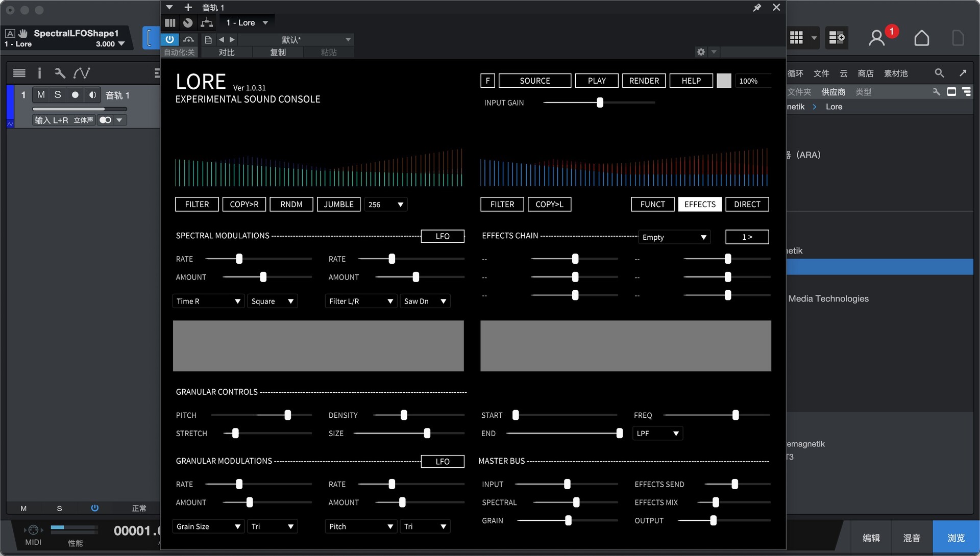The image size is (980, 556).
Task: Toggle the stereo/mono channel mode switch
Action: point(105,120)
